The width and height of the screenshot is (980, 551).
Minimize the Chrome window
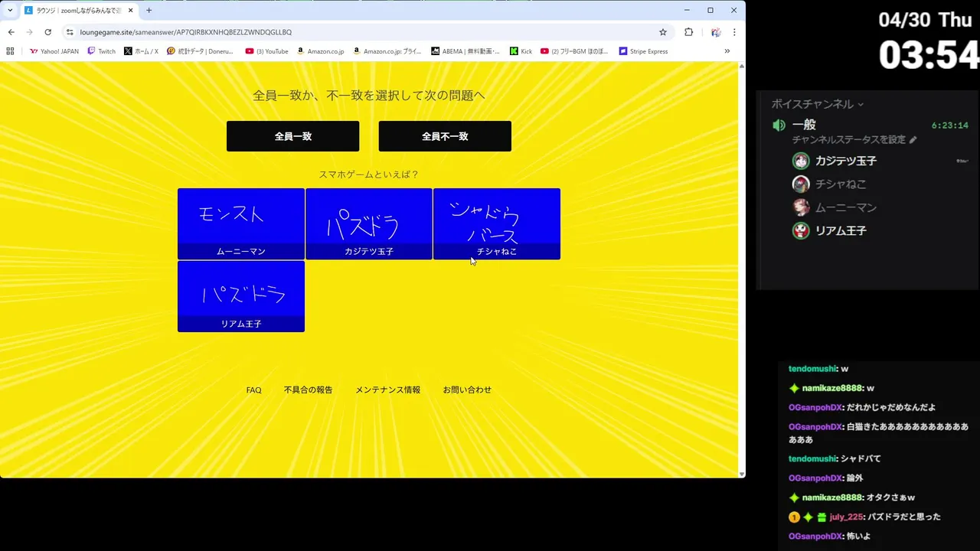pos(687,10)
